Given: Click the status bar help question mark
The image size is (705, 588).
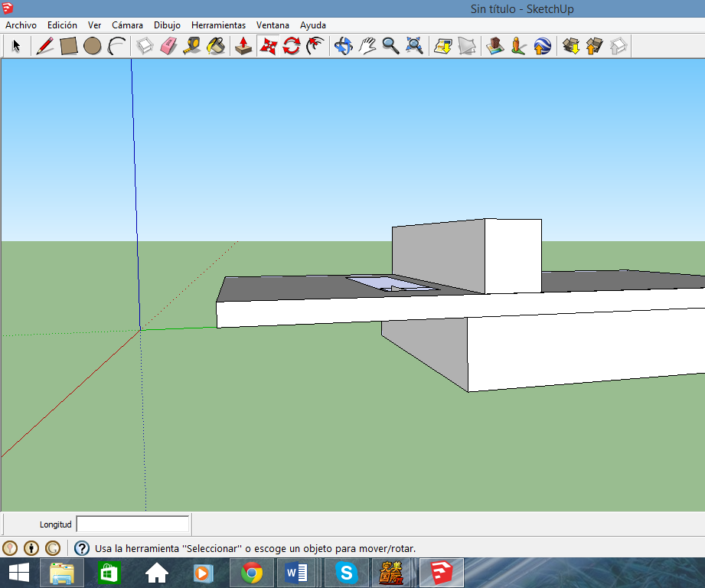Looking at the screenshot, I should [81, 547].
